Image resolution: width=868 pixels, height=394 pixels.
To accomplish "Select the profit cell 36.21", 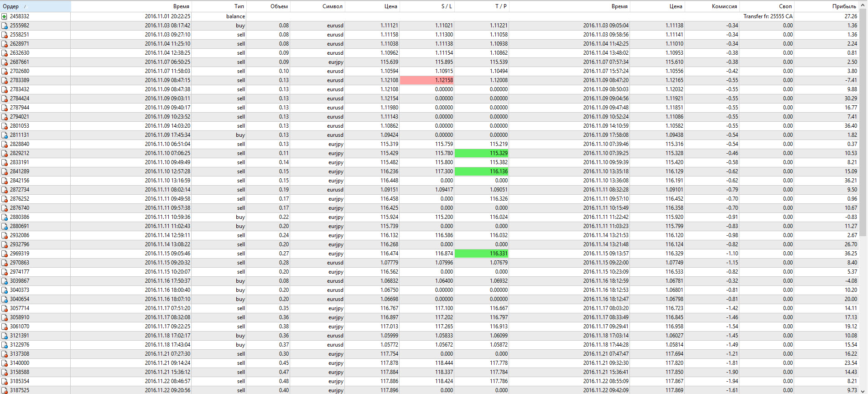I will tap(851, 181).
